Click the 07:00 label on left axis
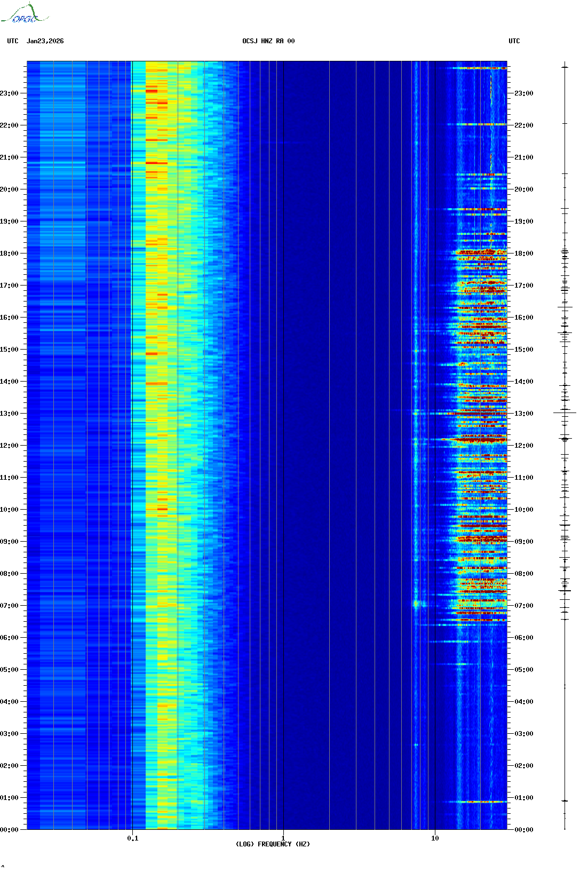 click(10, 606)
